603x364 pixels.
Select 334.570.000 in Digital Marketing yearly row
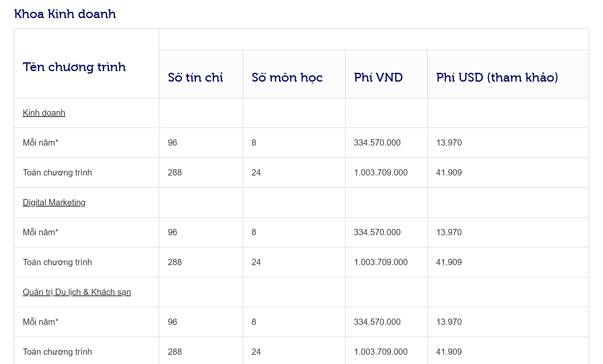coord(377,232)
